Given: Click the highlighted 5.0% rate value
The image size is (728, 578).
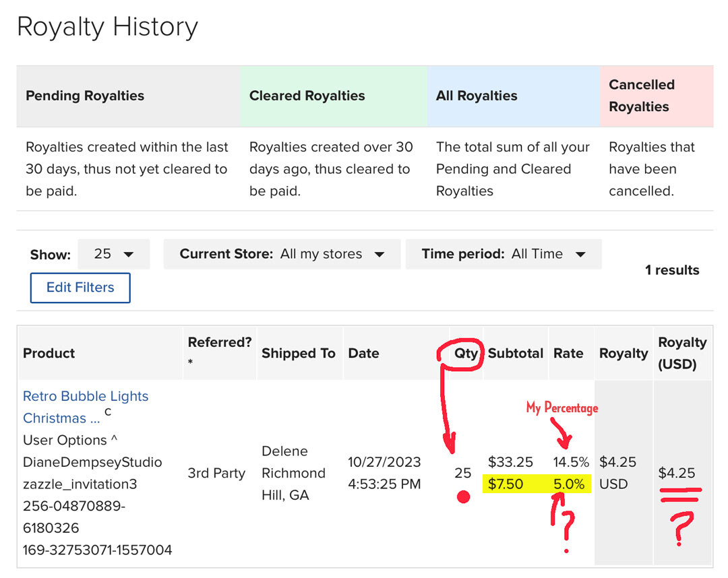Looking at the screenshot, I should point(569,484).
